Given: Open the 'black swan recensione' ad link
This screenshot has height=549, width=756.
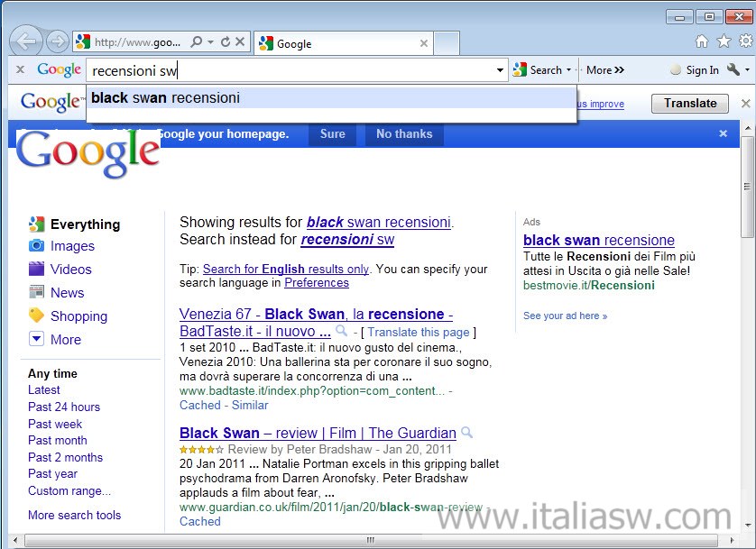Looking at the screenshot, I should coord(599,240).
